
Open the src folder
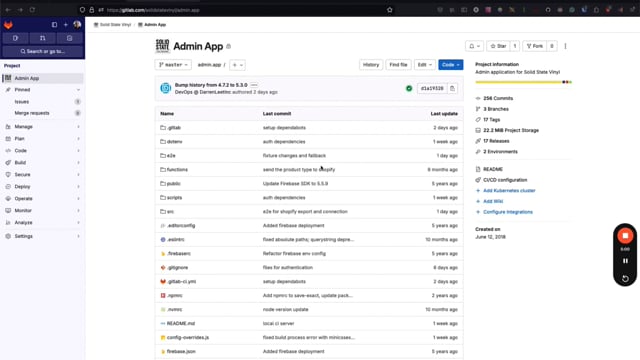(x=170, y=211)
